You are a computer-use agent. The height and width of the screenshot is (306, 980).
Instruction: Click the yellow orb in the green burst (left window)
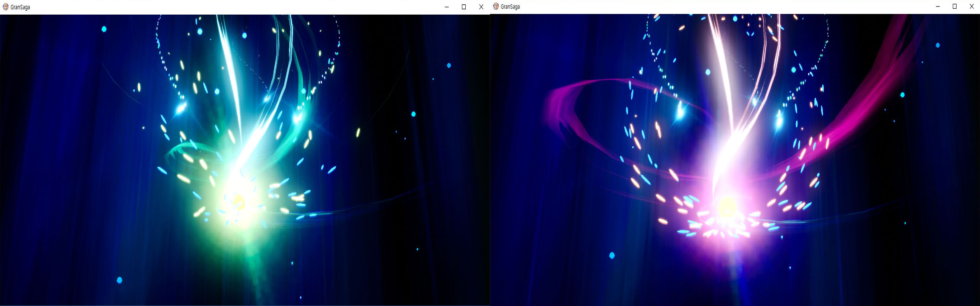(239, 202)
